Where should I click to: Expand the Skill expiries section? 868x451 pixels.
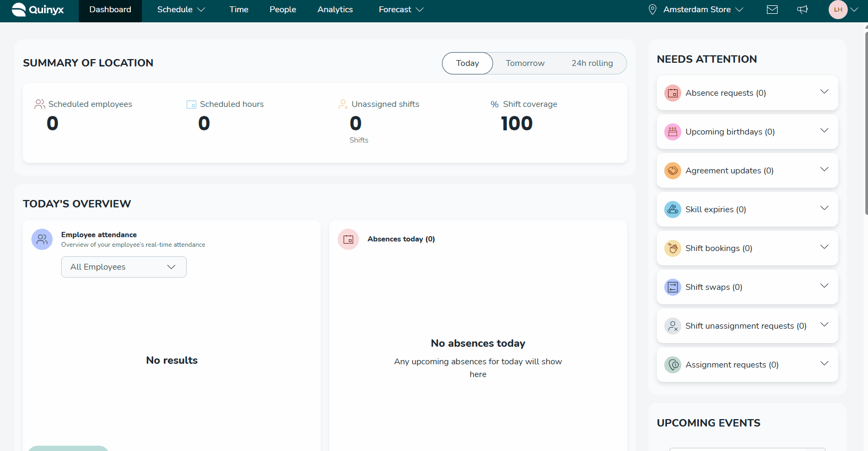pyautogui.click(x=824, y=208)
